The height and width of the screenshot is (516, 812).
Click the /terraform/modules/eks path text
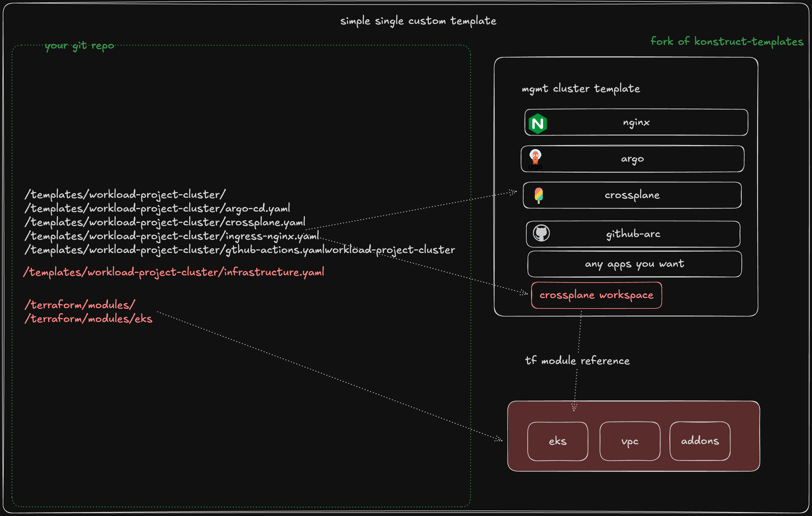coord(88,319)
